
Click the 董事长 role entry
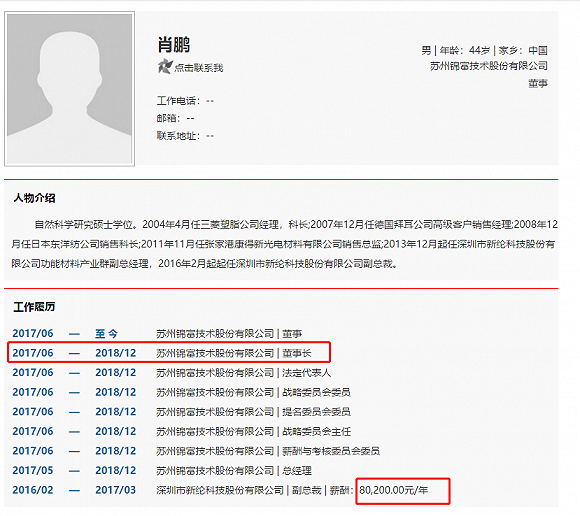297,353
